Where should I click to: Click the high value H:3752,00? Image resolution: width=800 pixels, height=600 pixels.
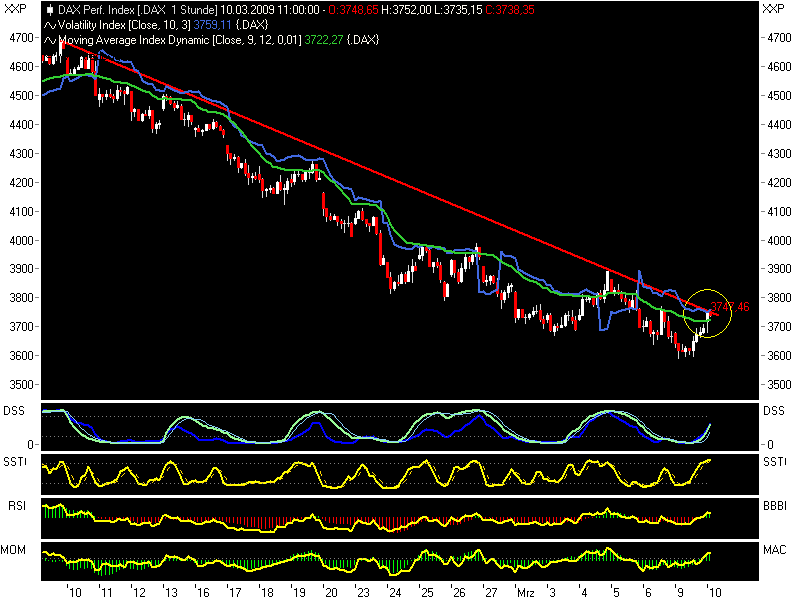coord(406,10)
